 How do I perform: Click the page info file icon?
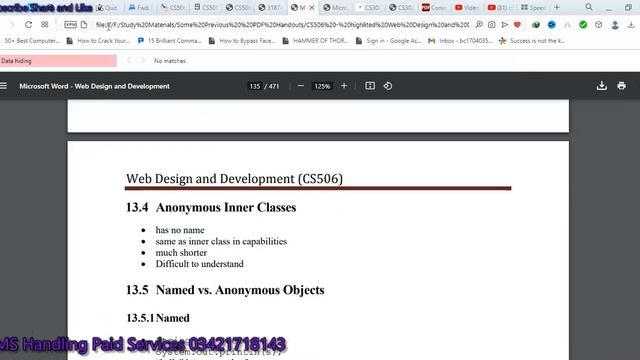84,24
